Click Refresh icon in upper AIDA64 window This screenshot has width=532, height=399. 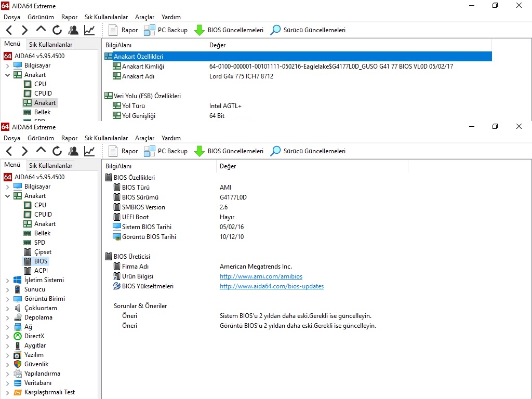(57, 30)
